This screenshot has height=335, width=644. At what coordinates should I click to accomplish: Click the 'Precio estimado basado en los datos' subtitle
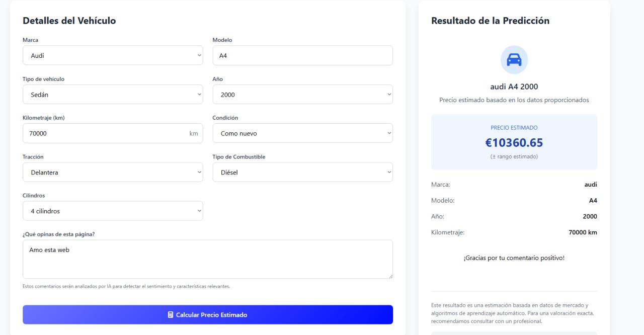pyautogui.click(x=514, y=100)
